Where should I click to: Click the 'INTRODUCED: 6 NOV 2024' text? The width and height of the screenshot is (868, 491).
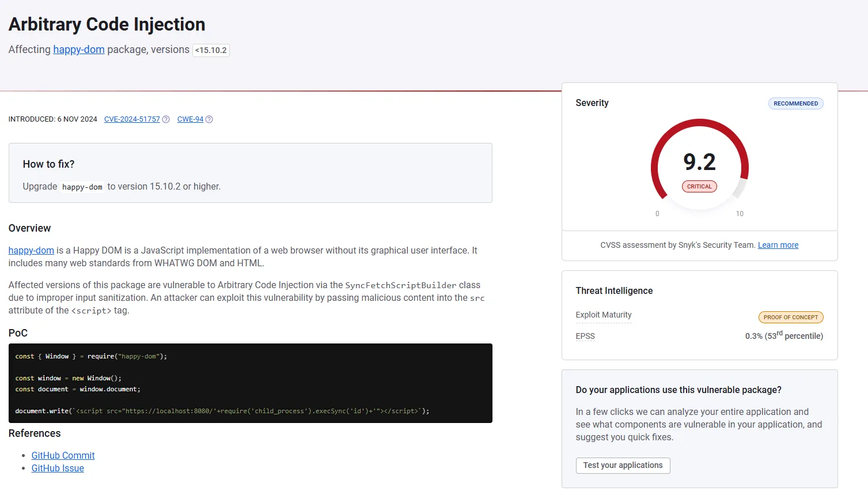click(x=53, y=119)
